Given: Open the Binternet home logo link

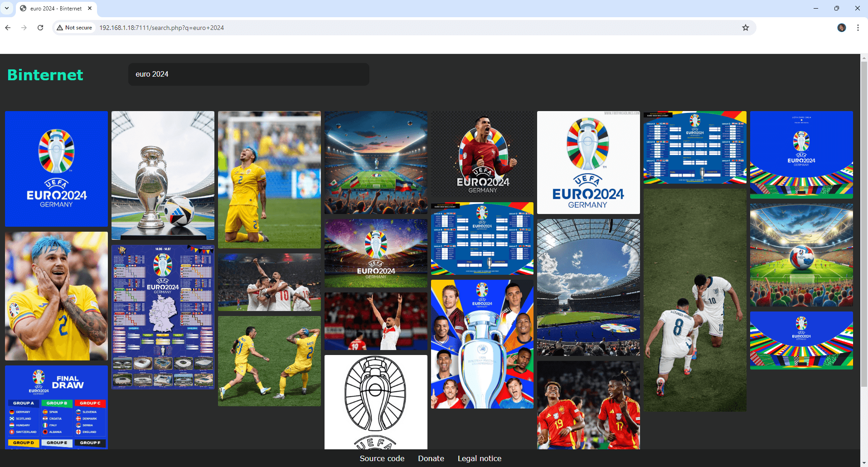Looking at the screenshot, I should pos(45,75).
